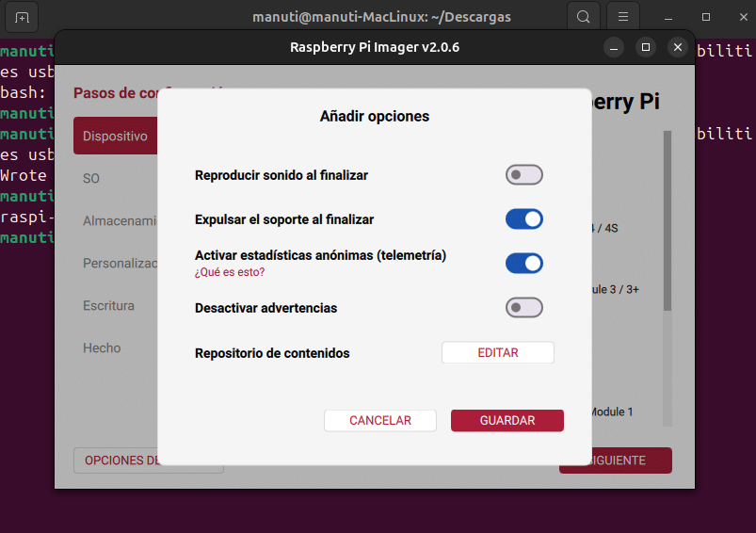Open new tab icon in terminal window
756x533 pixels.
tap(22, 17)
